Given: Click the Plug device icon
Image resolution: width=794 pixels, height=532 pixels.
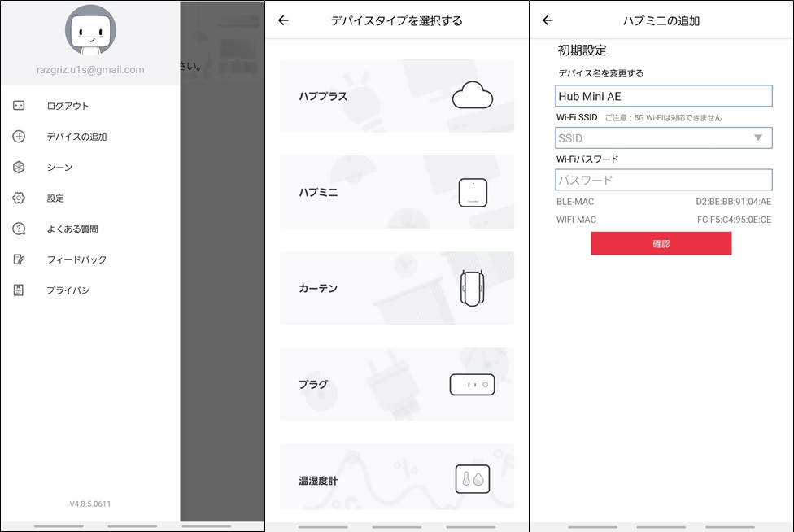Looking at the screenshot, I should click(x=472, y=385).
